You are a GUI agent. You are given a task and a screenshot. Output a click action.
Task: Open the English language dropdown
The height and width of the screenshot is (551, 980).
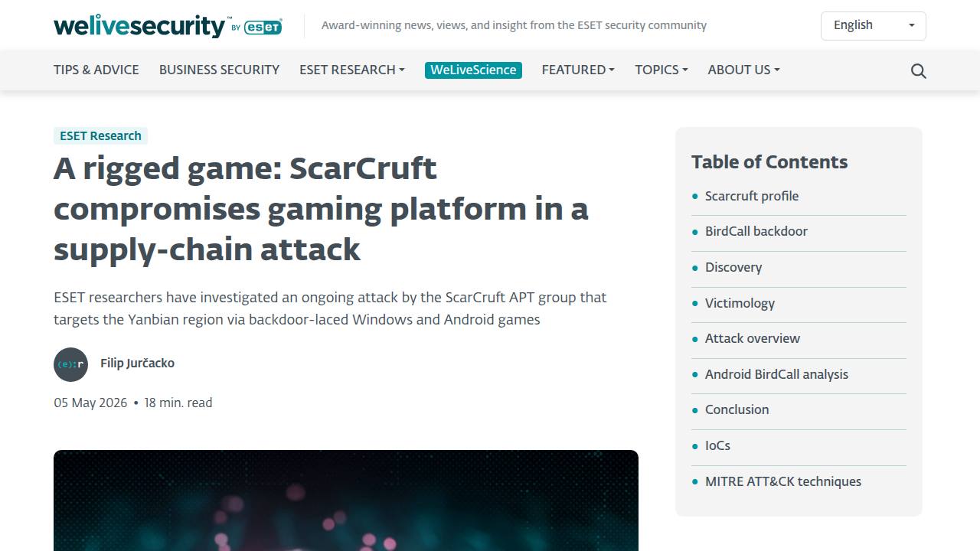coord(874,25)
